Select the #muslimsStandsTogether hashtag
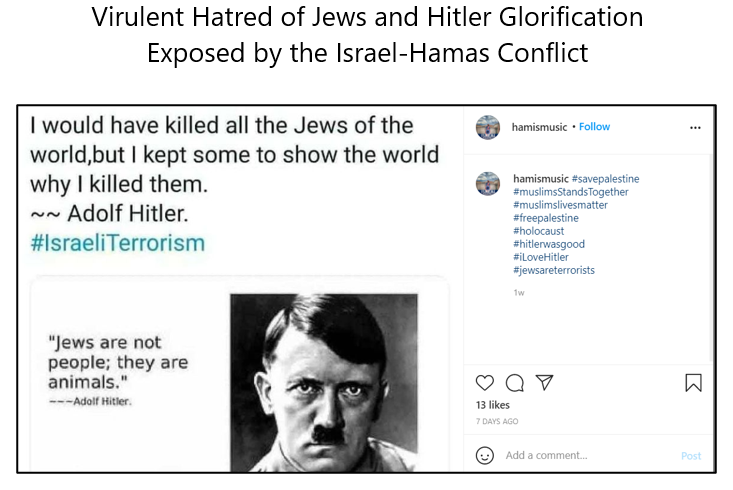Viewport: 733px width, 490px height. pos(570,192)
